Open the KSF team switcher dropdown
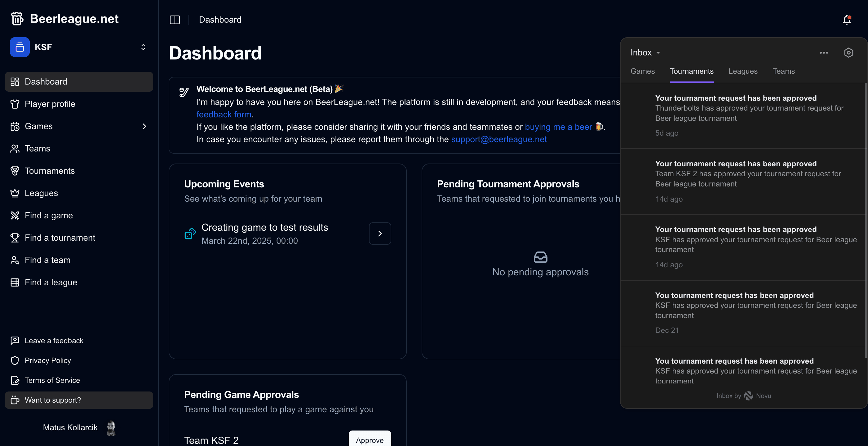 tap(79, 47)
